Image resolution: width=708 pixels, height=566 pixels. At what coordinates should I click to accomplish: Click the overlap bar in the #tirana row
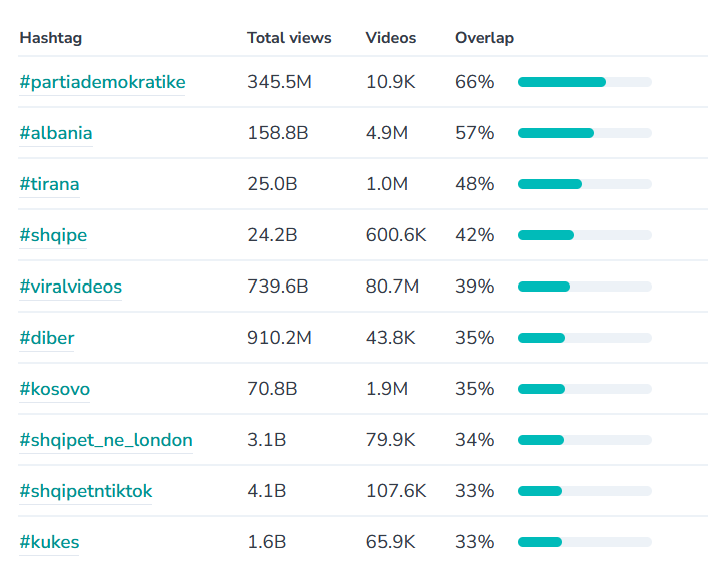[x=585, y=184]
